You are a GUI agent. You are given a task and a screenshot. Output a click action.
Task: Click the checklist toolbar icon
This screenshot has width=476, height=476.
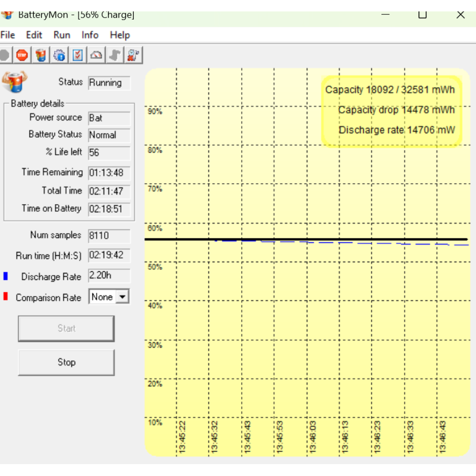[x=78, y=55]
